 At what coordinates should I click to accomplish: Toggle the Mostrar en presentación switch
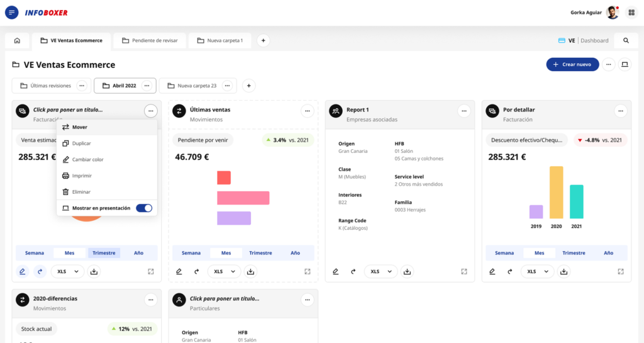click(144, 208)
